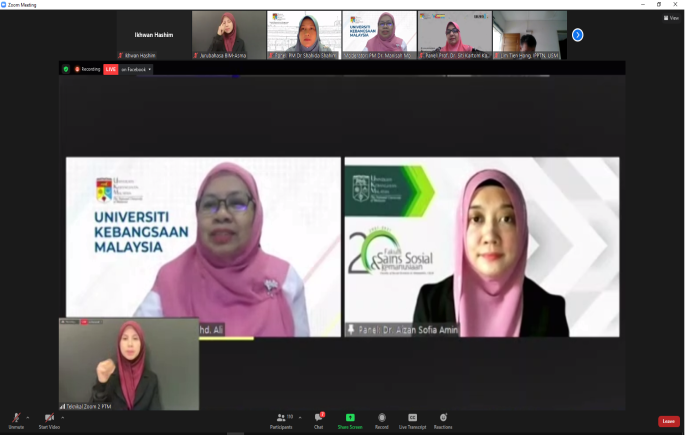Image resolution: width=685 pixels, height=435 pixels.
Task: Start Video from the toolbar
Action: pyautogui.click(x=49, y=419)
